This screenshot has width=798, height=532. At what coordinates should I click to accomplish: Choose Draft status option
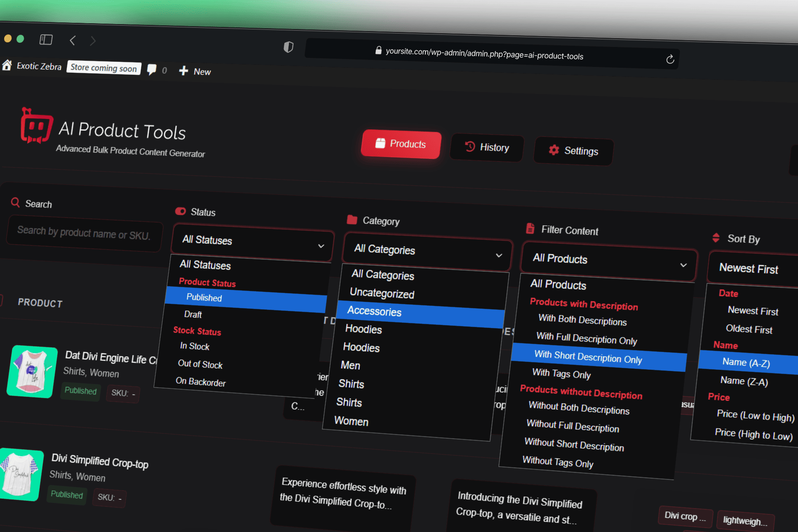tap(193, 315)
